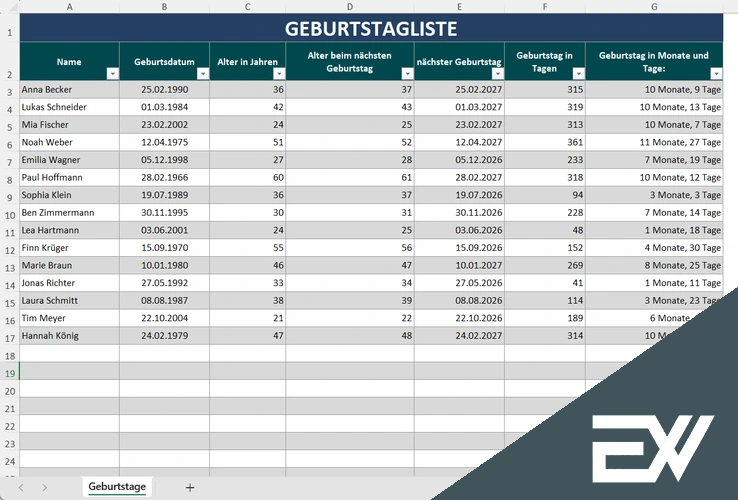Select the Marie Braun cell
The width and height of the screenshot is (738, 500).
(x=70, y=265)
